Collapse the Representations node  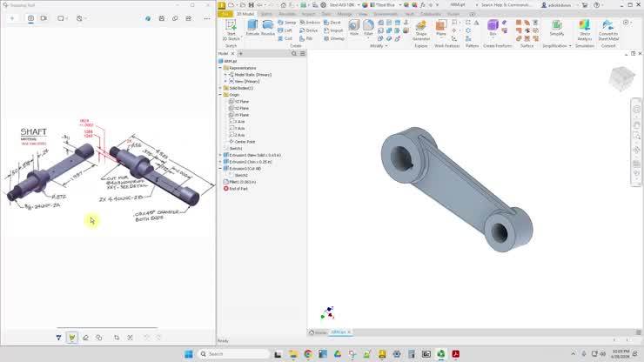(x=220, y=68)
